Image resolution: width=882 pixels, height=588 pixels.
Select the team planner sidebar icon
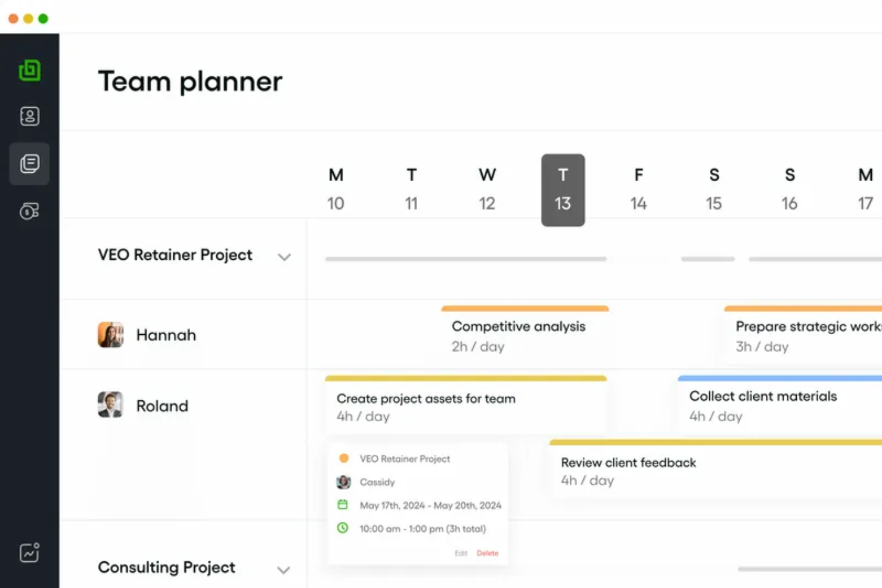(29, 163)
